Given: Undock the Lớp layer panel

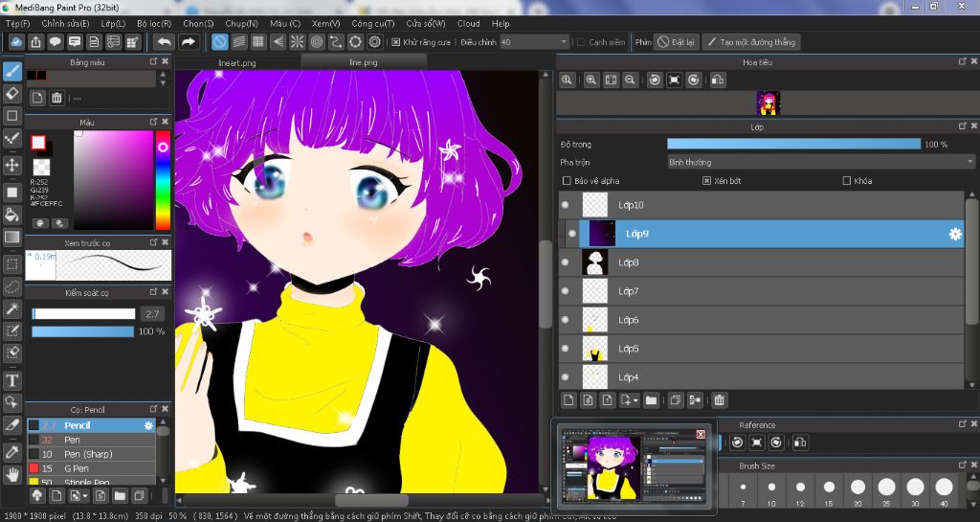Looking at the screenshot, I should 963,126.
